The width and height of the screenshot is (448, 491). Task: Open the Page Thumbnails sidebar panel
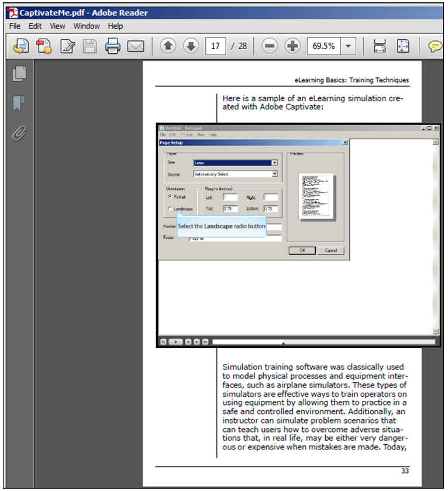coord(19,74)
